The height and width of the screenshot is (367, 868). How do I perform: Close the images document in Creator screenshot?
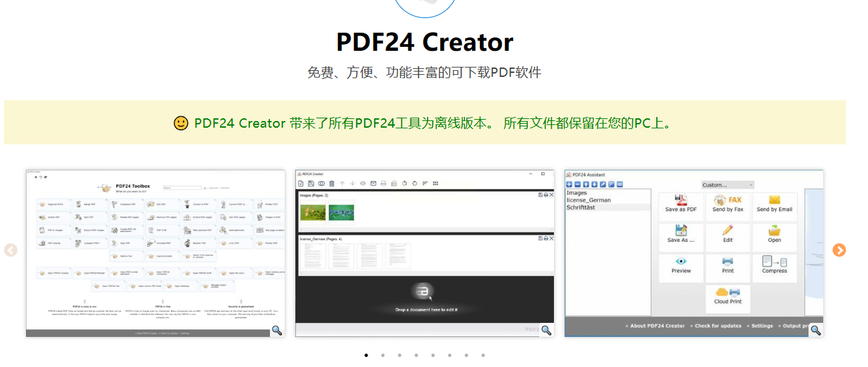[x=551, y=195]
